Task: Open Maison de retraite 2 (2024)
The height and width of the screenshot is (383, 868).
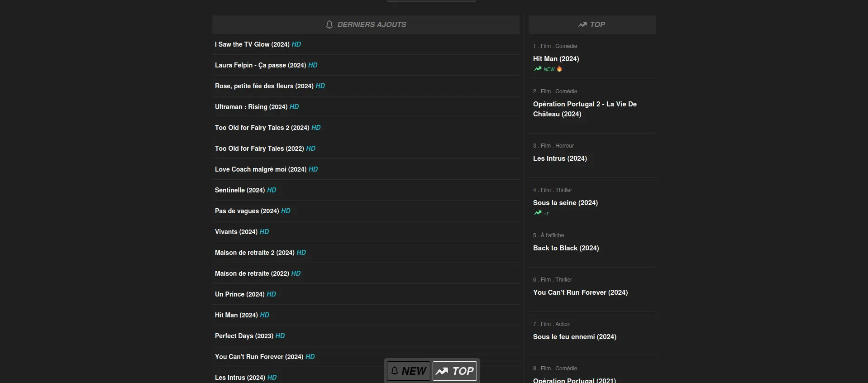Action: click(255, 253)
